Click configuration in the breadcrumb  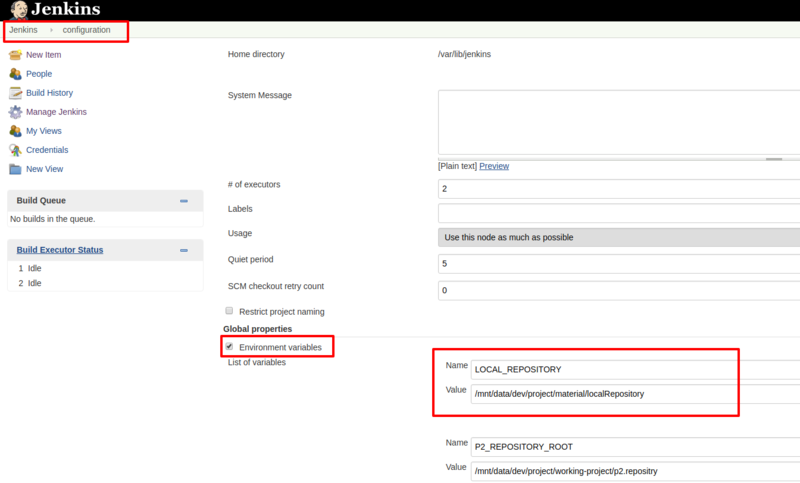pos(86,30)
